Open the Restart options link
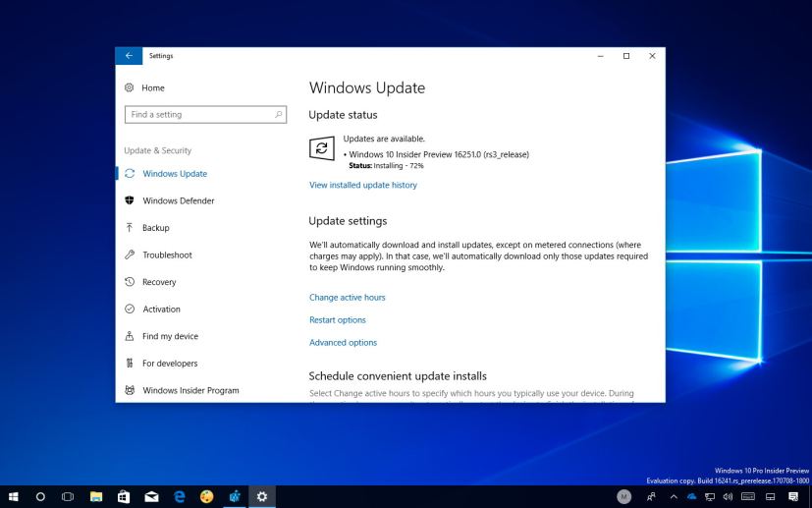The image size is (812, 508). click(x=338, y=319)
